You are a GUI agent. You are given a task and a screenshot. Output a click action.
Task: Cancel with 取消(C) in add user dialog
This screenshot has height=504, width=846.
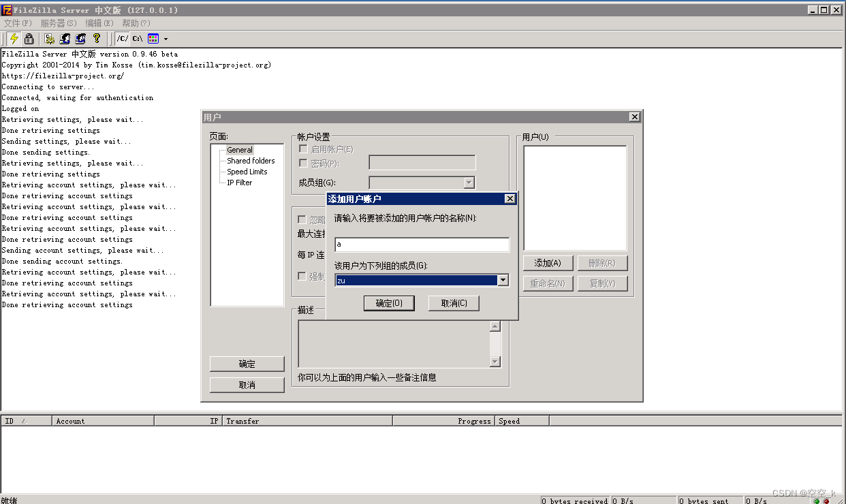coord(454,303)
